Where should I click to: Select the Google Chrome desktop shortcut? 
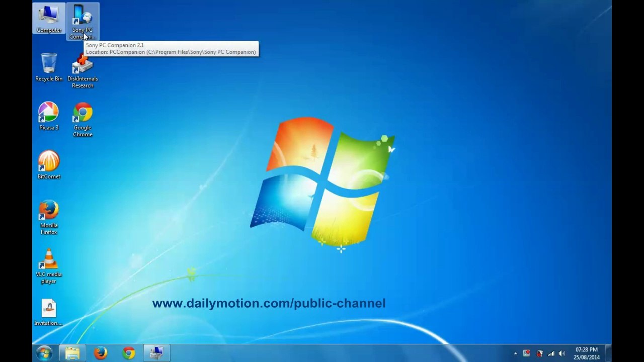83,120
